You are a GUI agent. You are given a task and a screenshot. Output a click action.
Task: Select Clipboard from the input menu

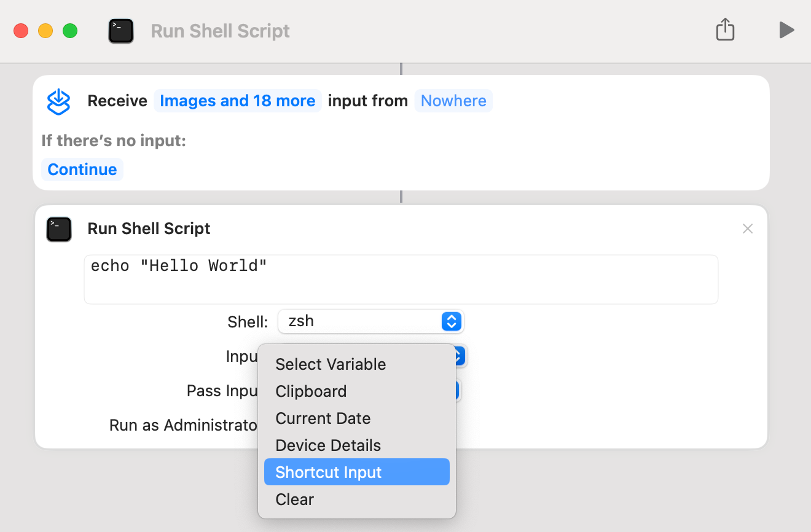point(311,391)
